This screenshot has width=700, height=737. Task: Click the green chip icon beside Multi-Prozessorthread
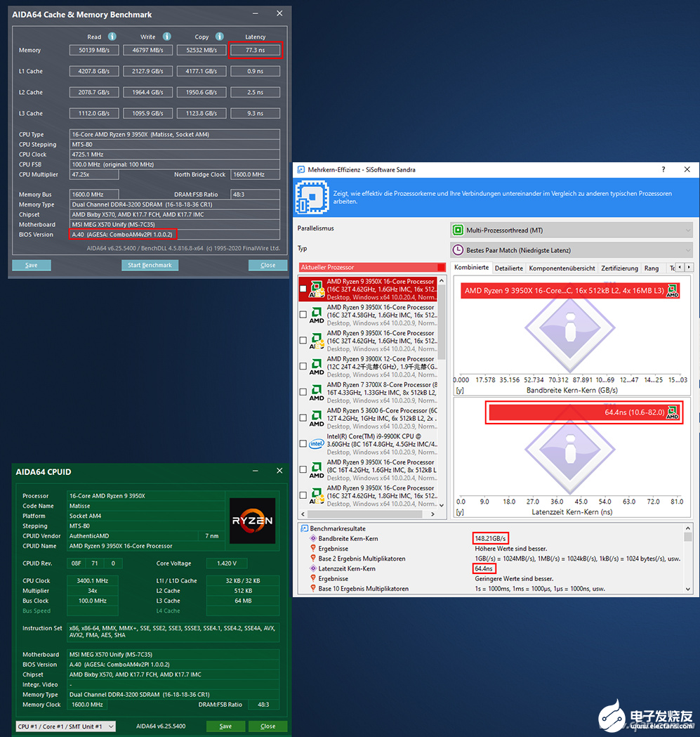click(458, 230)
